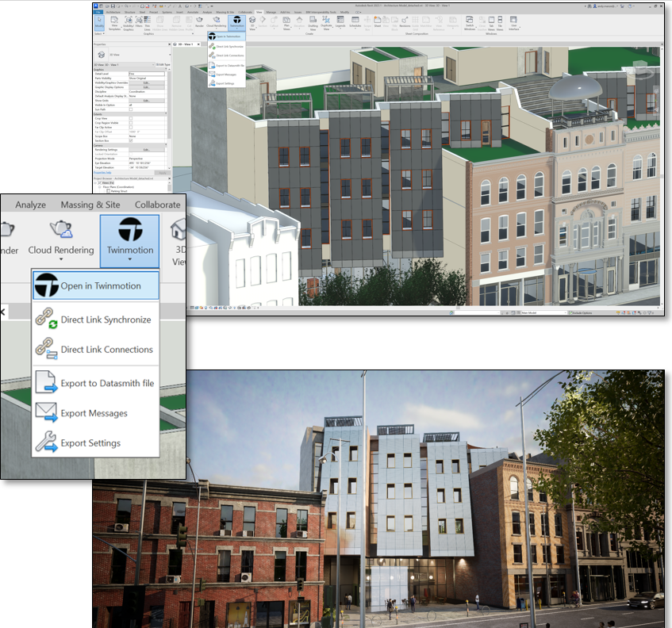Click Direct Link Synchronize in the enlarged menu
Viewport: 672px width, 628px height.
coord(105,320)
